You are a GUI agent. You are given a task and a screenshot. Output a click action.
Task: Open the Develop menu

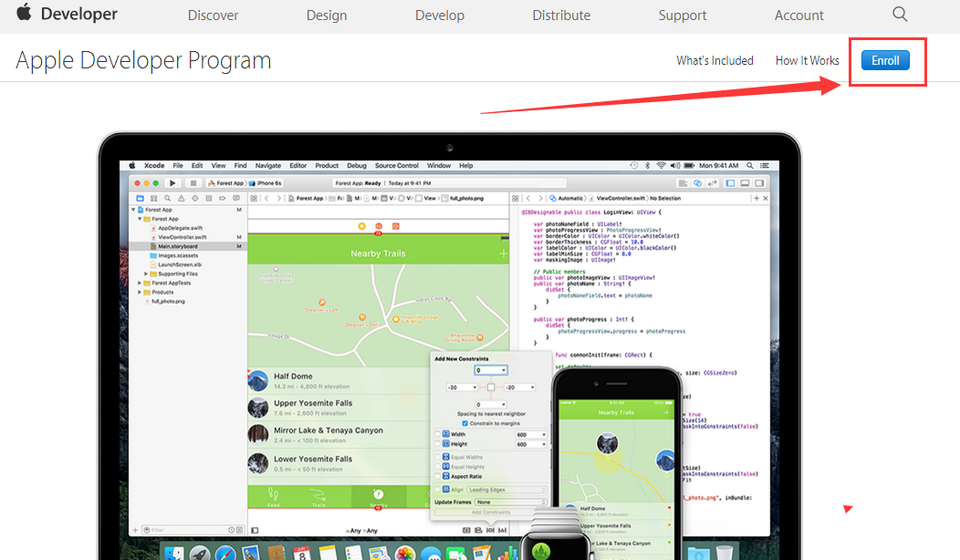pos(440,16)
